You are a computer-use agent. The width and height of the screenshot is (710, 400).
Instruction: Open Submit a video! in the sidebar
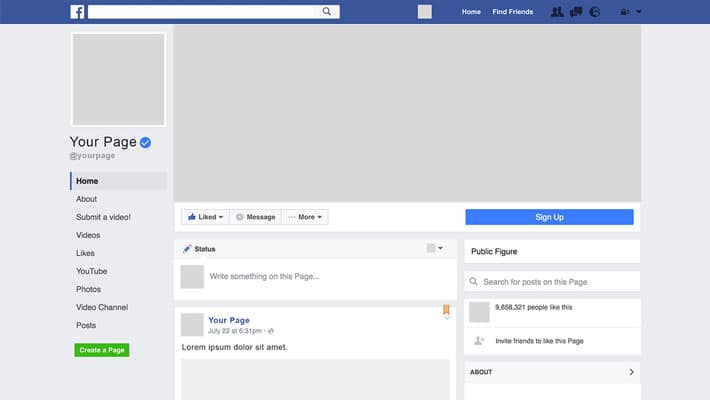pos(103,217)
